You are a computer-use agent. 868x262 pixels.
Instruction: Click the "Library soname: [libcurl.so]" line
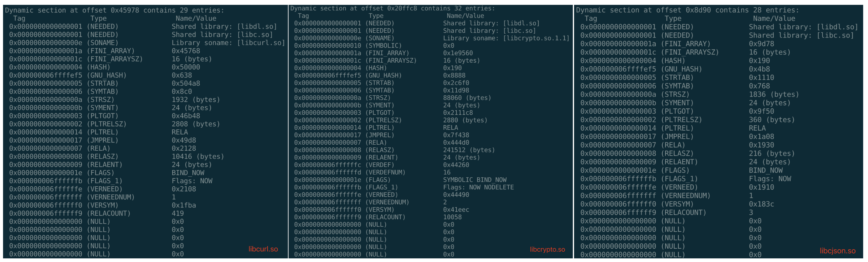coord(228,43)
